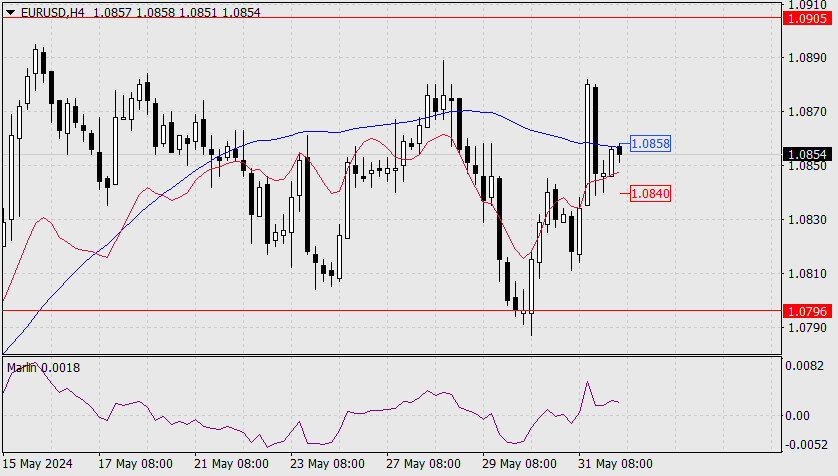
Task: Click the EURUSD,H4 chart title text
Action: (52, 12)
